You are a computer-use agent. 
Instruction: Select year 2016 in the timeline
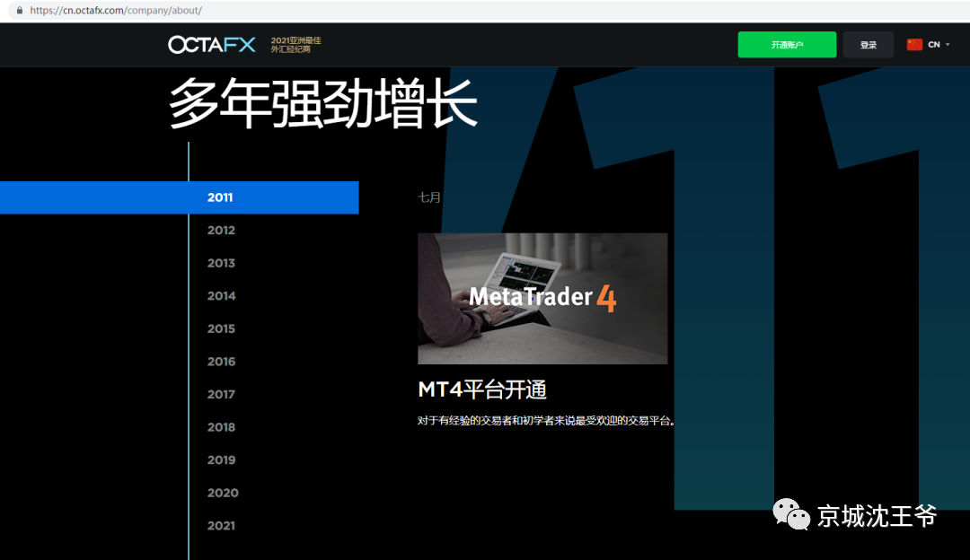pyautogui.click(x=221, y=361)
